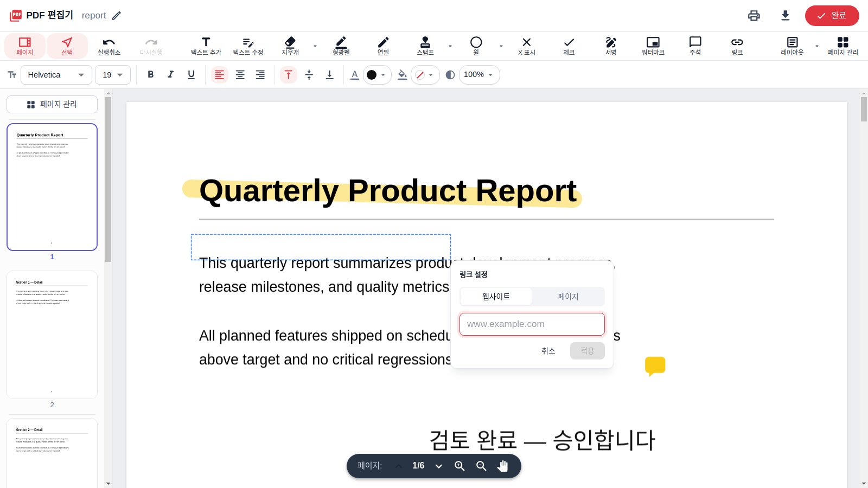Image resolution: width=868 pixels, height=488 pixels.
Task: Click the 링크 link tool
Action: (x=737, y=46)
